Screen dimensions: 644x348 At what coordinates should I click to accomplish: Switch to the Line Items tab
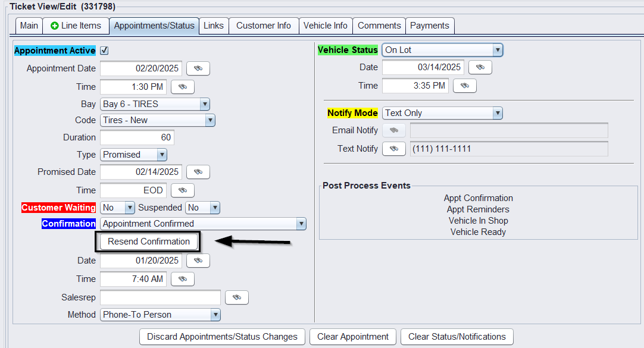point(76,26)
